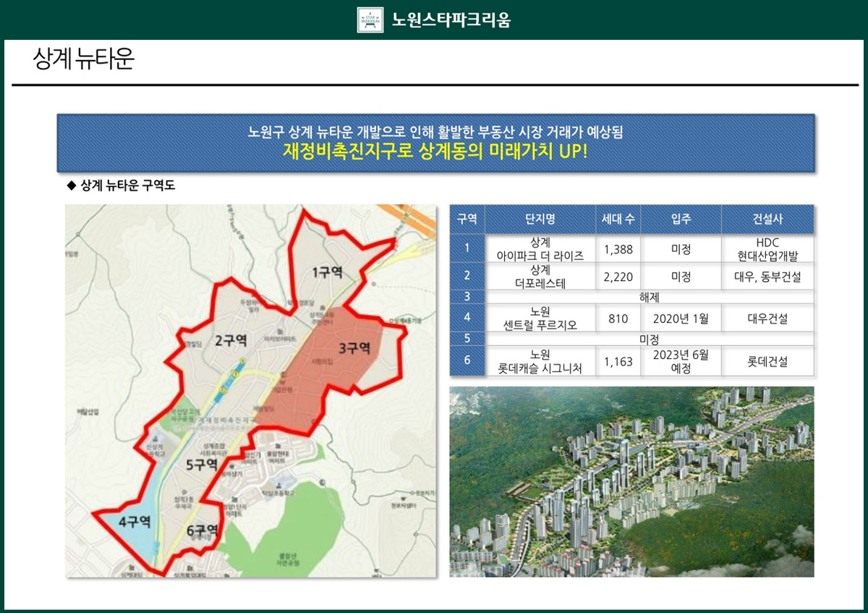Select the household count '810'
The image size is (868, 613).
(618, 318)
